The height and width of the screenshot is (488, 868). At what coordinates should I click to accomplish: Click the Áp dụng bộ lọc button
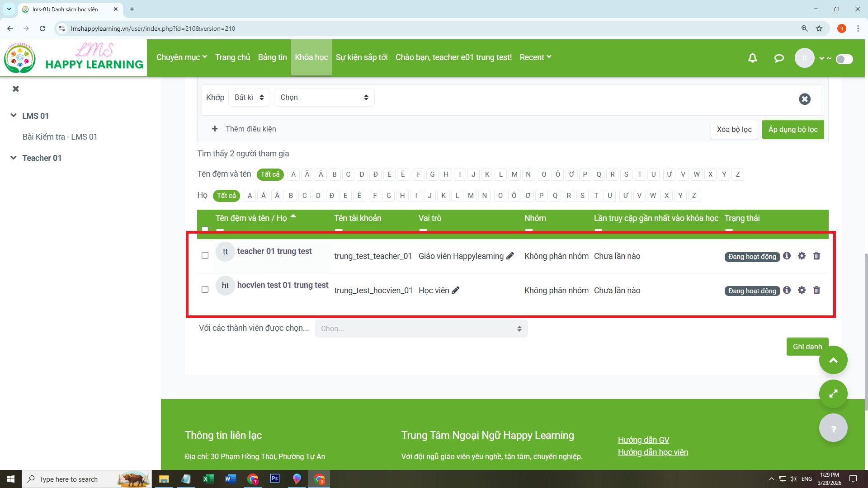click(x=793, y=130)
